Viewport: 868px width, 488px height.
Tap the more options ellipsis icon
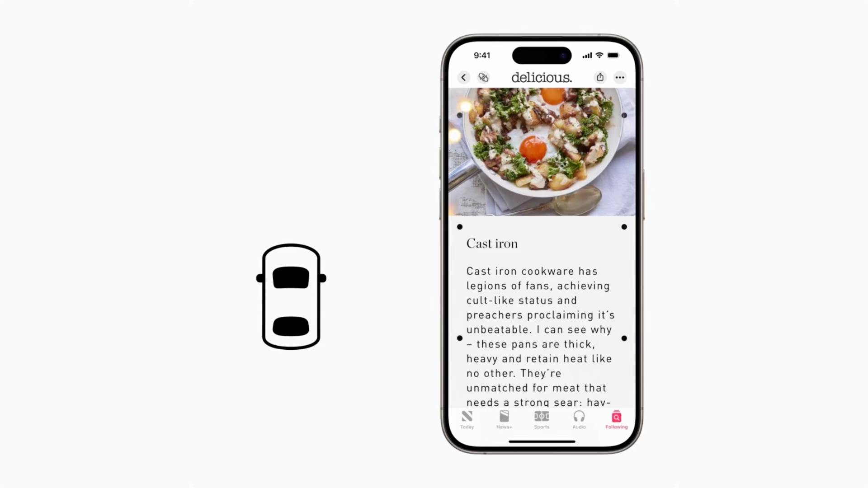(x=620, y=77)
